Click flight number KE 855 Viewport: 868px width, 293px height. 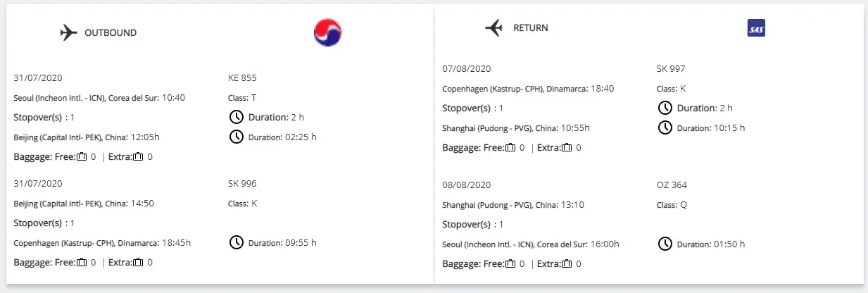point(242,77)
